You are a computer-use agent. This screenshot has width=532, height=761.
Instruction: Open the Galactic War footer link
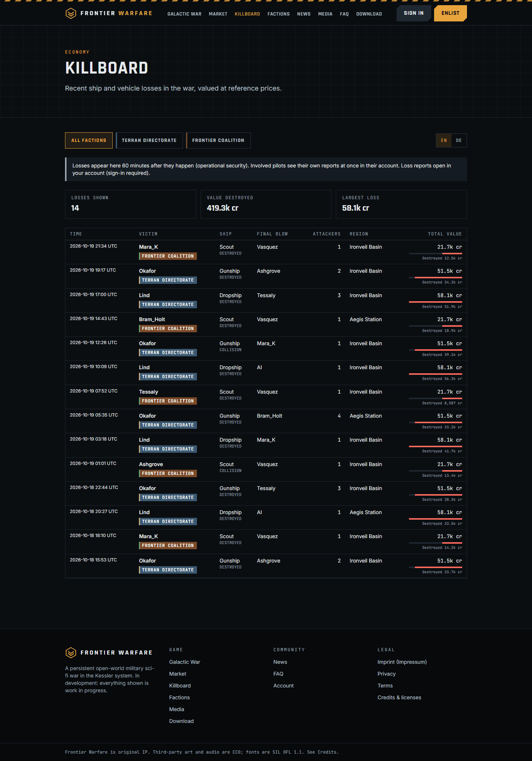click(x=185, y=662)
